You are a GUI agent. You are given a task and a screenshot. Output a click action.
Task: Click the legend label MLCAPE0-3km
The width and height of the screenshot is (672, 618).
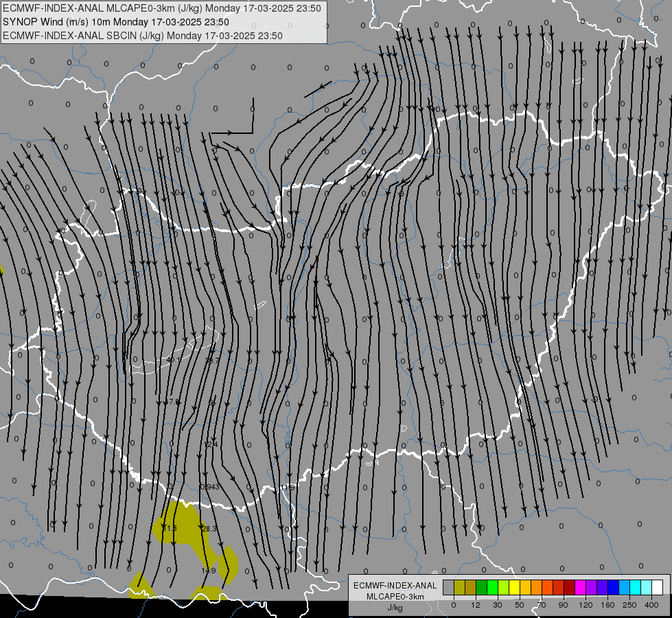coord(395,597)
